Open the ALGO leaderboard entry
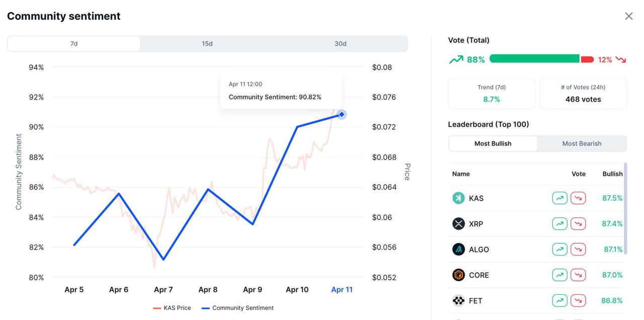The image size is (644, 320). [478, 250]
